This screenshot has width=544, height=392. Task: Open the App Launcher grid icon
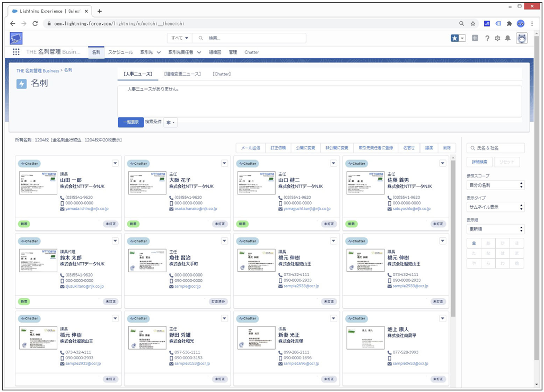(x=16, y=52)
